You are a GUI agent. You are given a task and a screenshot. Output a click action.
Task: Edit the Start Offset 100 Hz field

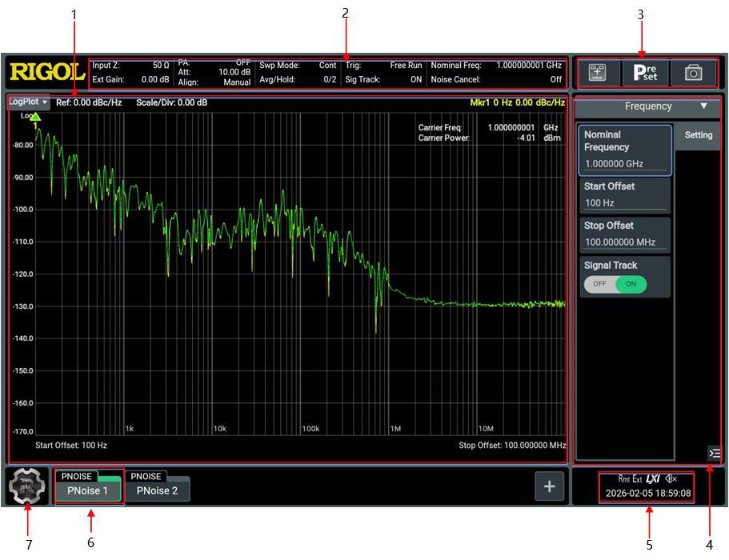(x=625, y=194)
